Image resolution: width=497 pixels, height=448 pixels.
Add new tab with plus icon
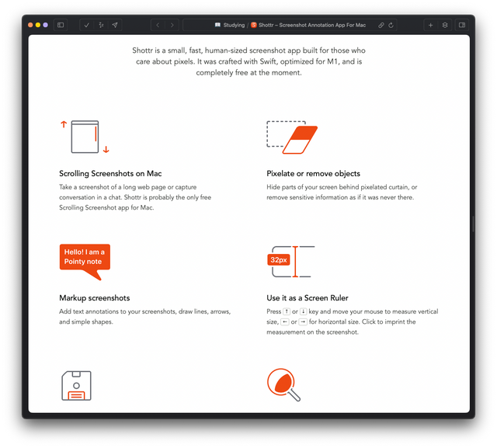430,25
